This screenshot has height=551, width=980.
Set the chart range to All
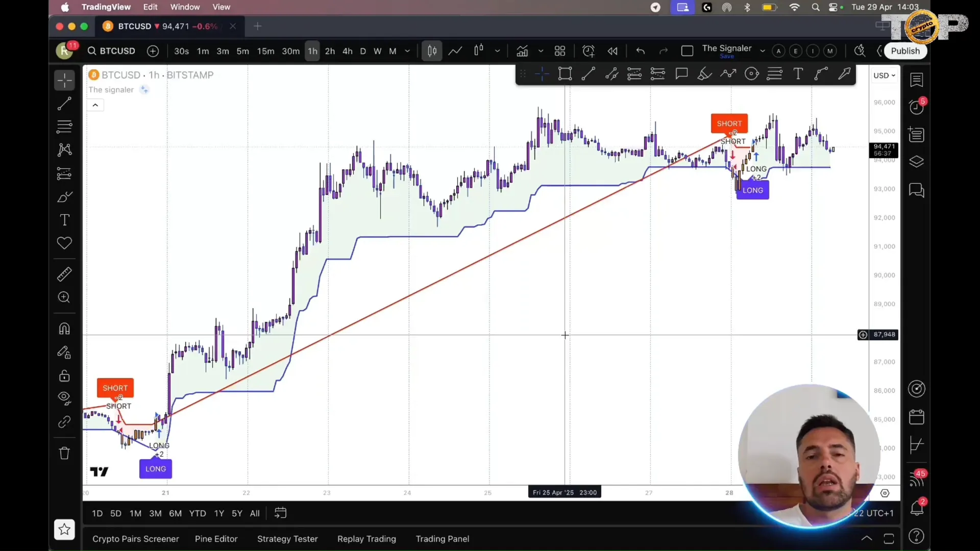[x=255, y=513]
